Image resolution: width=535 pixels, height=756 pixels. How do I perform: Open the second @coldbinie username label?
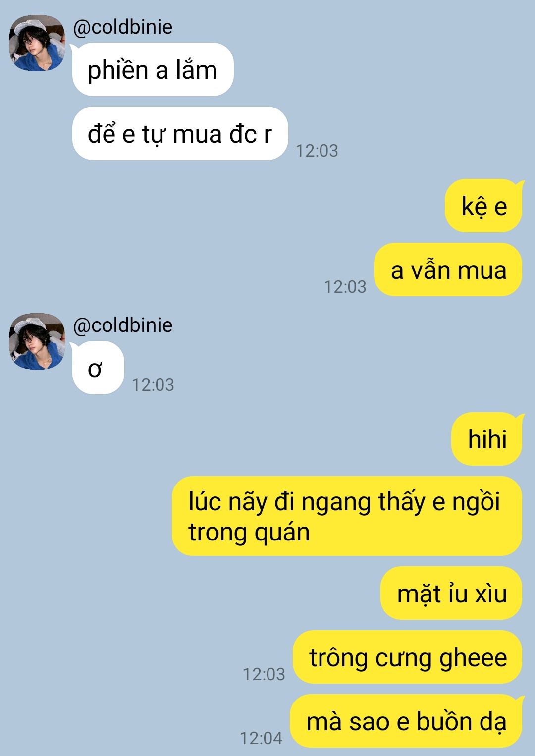123,325
